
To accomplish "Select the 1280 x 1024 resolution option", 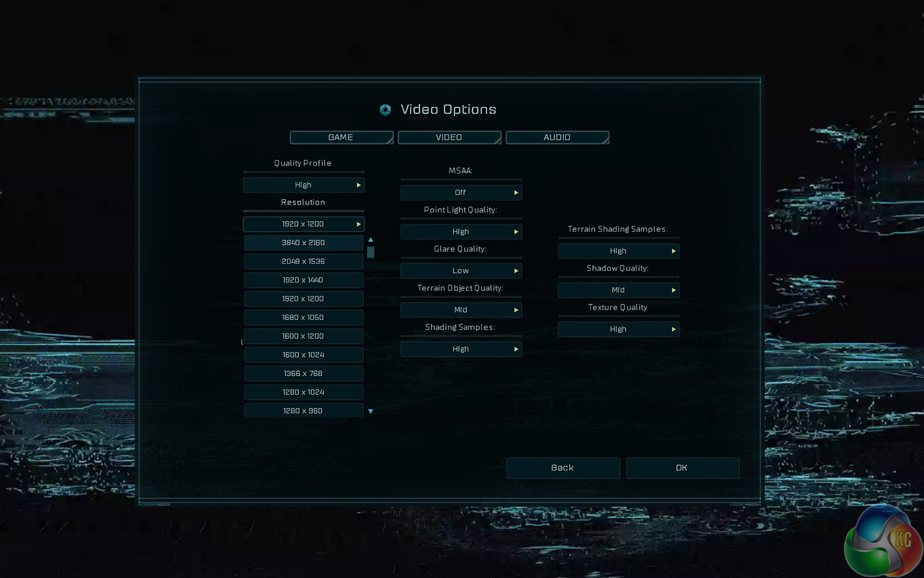I will 304,392.
